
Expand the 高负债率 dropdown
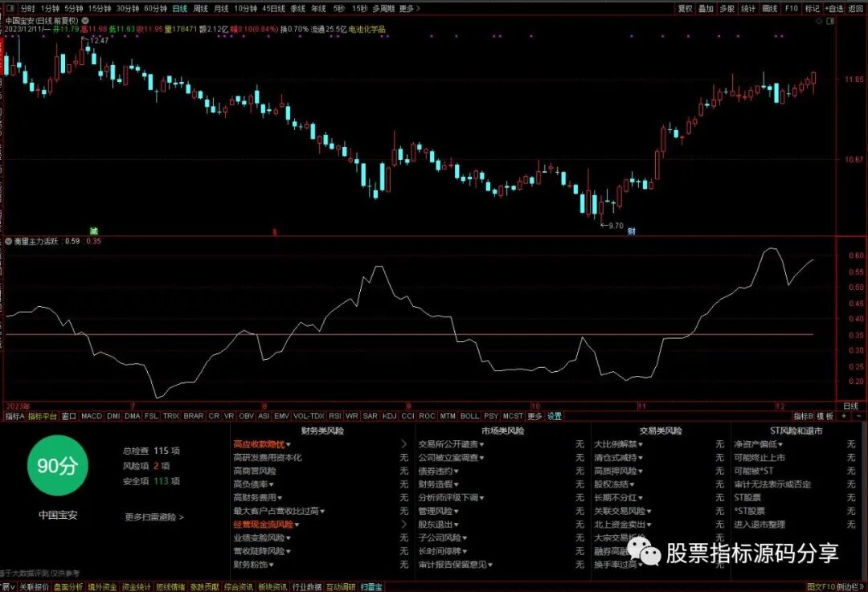[272, 484]
